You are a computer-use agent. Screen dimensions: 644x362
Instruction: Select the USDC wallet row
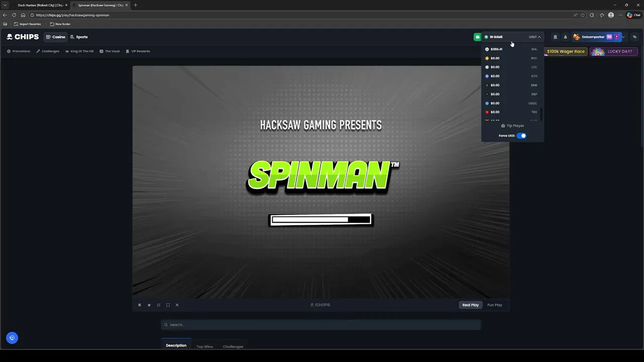[511, 103]
